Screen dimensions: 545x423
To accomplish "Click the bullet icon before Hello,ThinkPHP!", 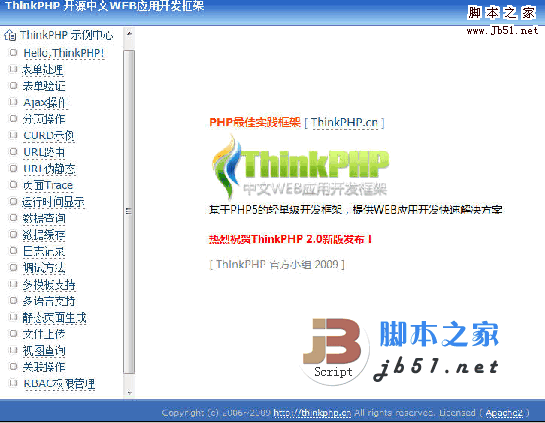I will 13,52.
